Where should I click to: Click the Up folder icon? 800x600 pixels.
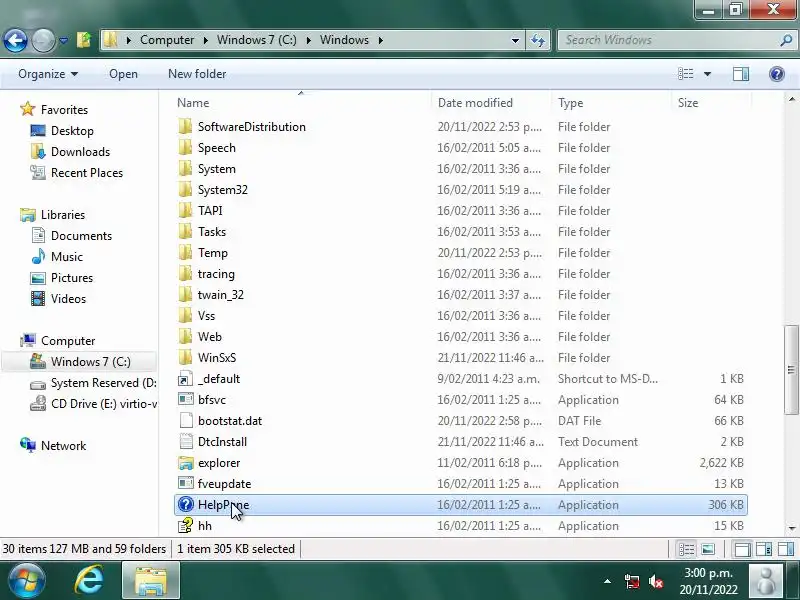pyautogui.click(x=84, y=40)
